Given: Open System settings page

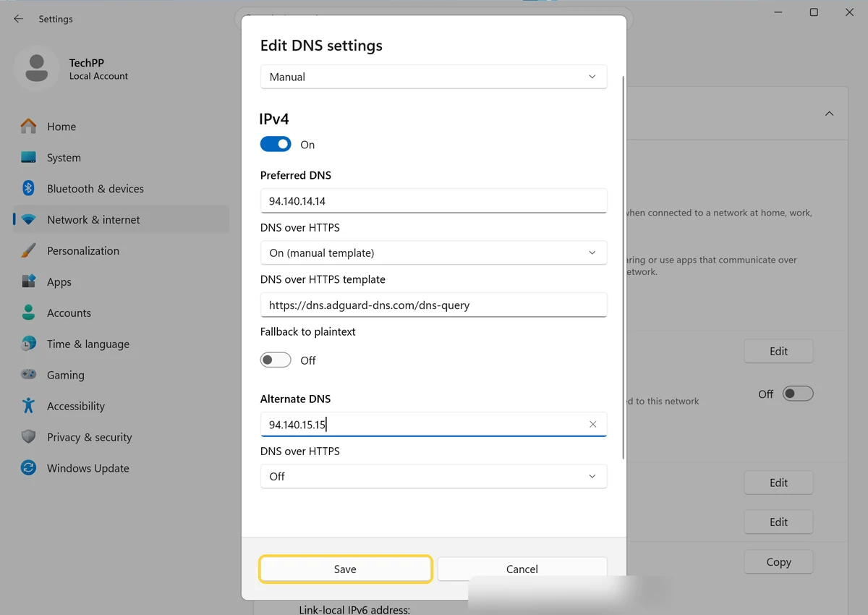Looking at the screenshot, I should [x=122, y=158].
